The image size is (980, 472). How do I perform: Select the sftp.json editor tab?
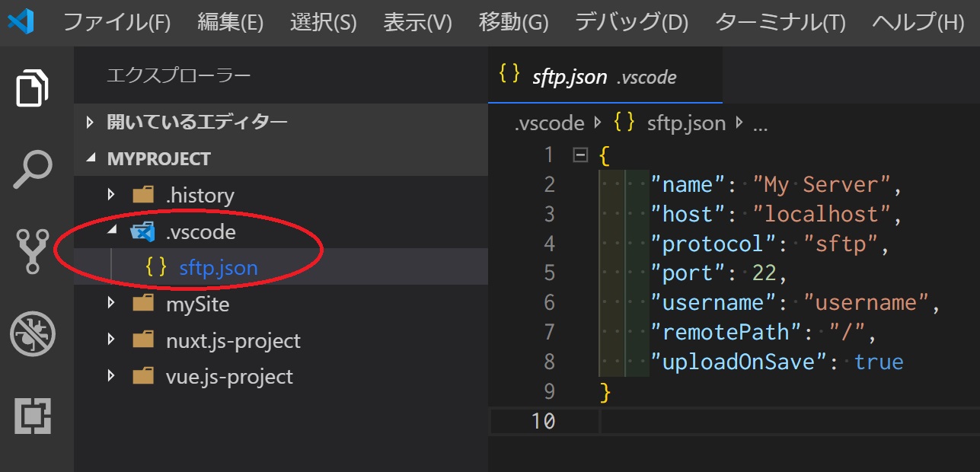coord(586,76)
